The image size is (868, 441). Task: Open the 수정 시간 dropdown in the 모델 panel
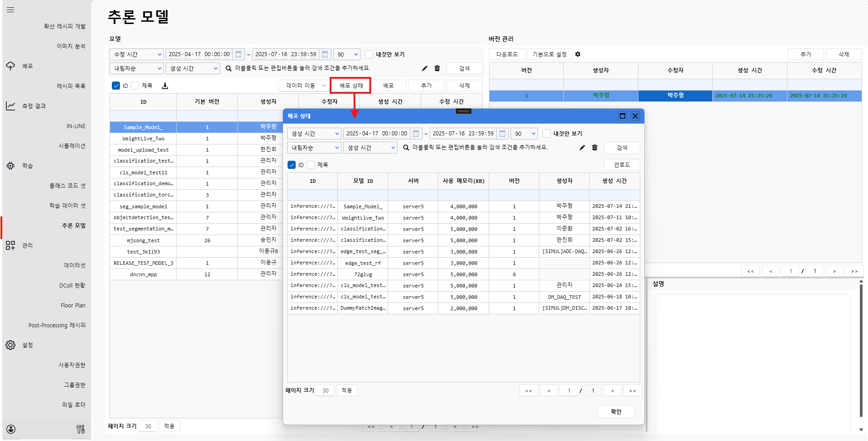click(x=137, y=54)
